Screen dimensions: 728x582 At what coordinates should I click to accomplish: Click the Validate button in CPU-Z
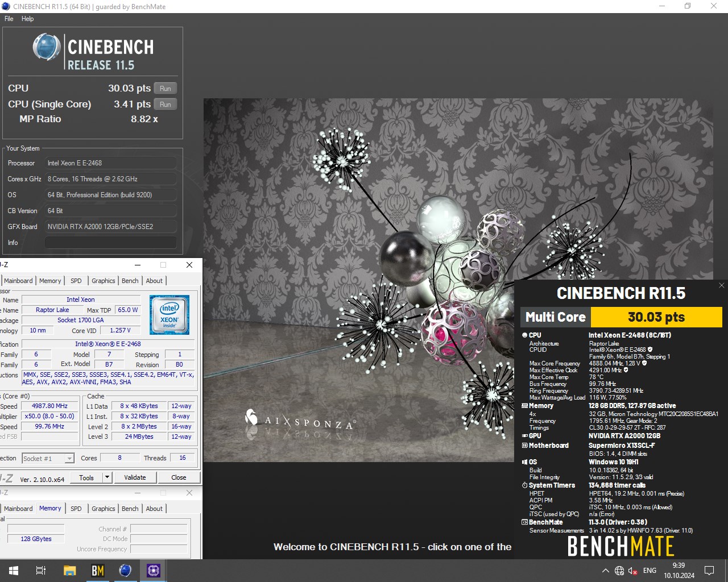(135, 477)
